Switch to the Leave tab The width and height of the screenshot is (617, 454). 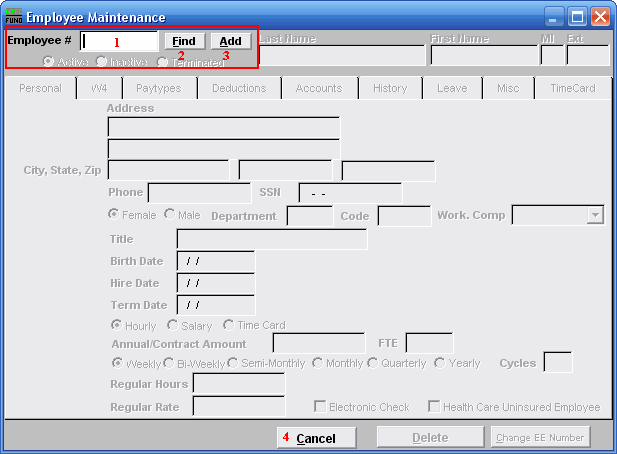(452, 88)
